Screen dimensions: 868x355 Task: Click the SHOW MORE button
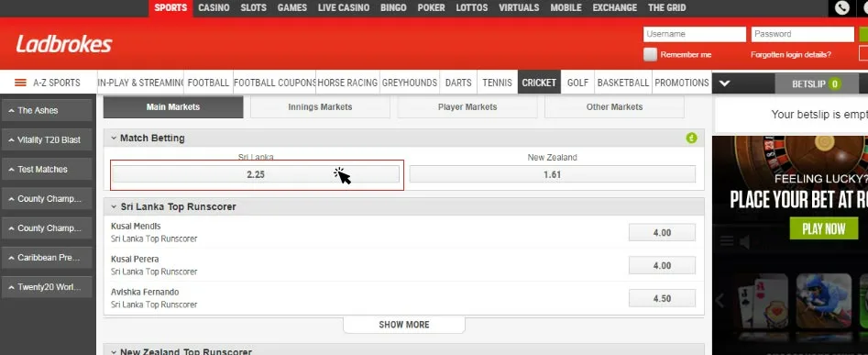pos(404,325)
